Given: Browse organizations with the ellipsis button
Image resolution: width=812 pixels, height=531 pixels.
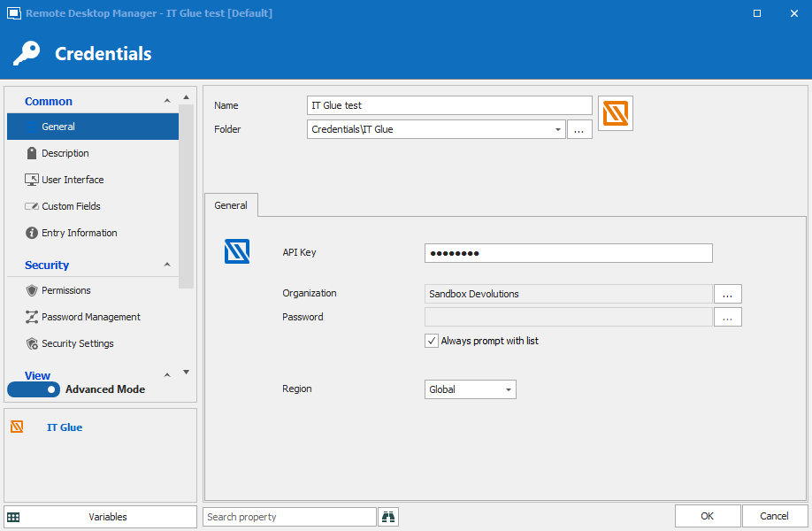Looking at the screenshot, I should pyautogui.click(x=727, y=294).
